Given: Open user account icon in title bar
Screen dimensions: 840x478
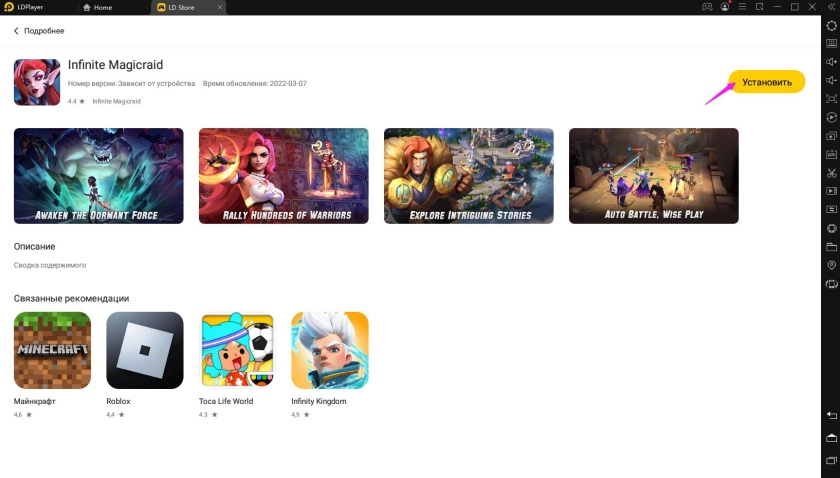Looking at the screenshot, I should coord(725,7).
